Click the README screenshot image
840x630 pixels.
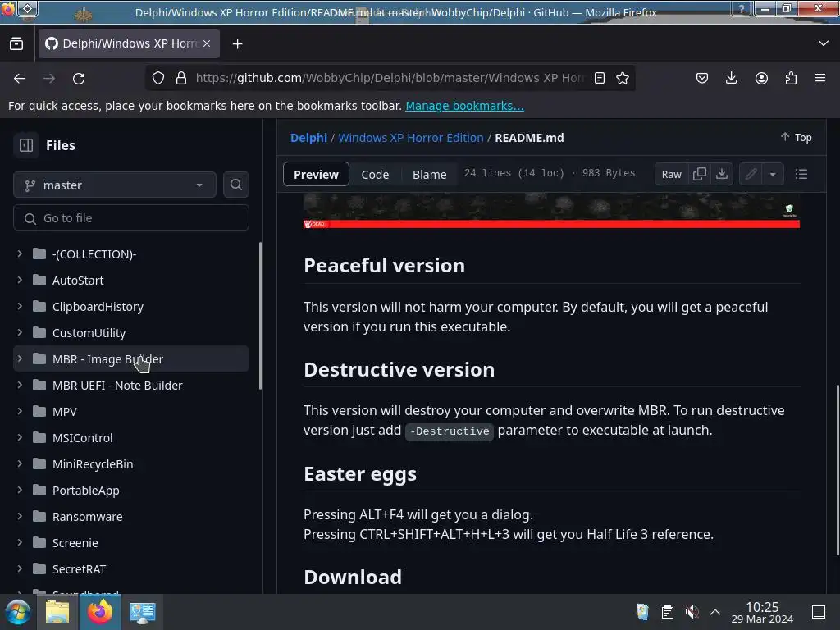tap(551, 211)
